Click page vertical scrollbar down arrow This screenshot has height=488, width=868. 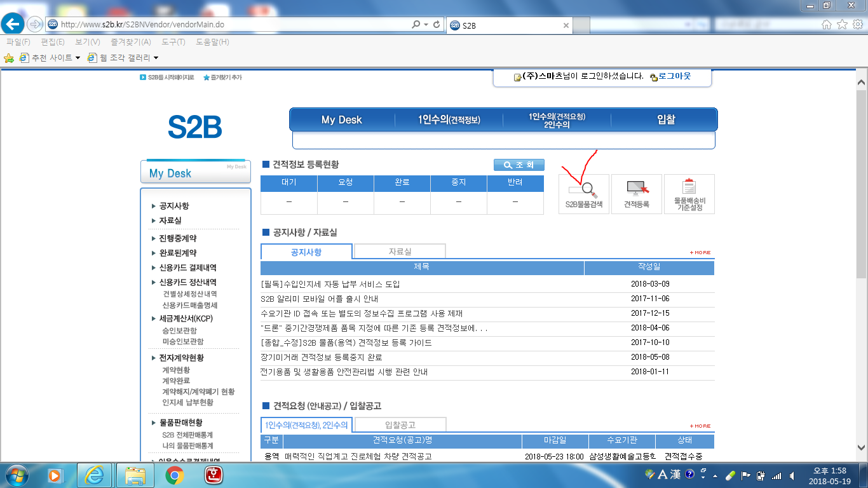point(861,447)
